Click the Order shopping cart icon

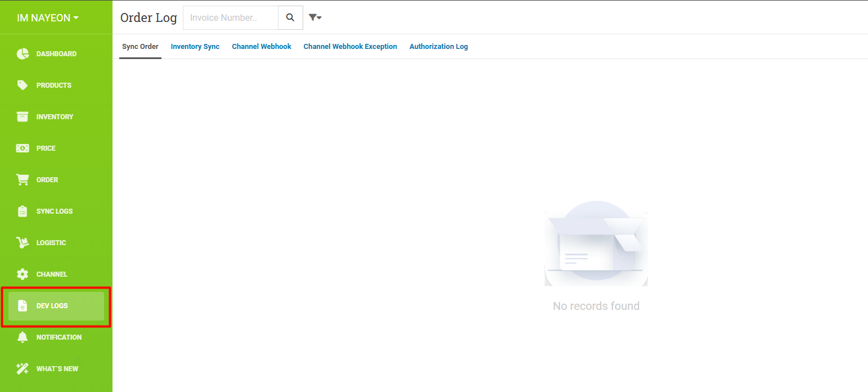(x=23, y=180)
